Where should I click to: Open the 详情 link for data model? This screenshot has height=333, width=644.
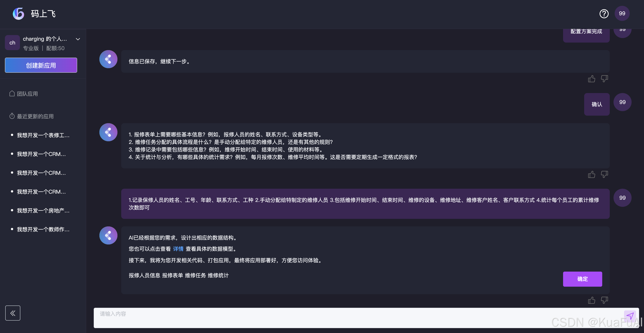point(178,249)
